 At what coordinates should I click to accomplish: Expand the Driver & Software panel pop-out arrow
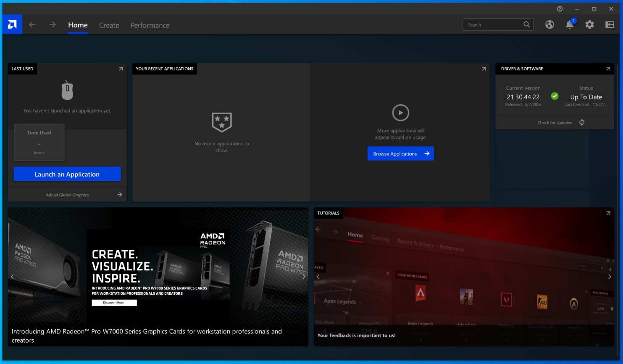pos(608,68)
